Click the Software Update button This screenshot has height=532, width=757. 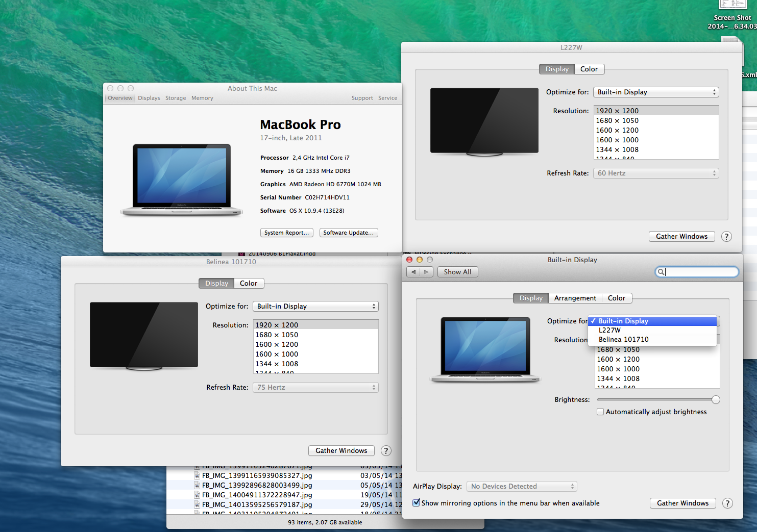pos(349,233)
